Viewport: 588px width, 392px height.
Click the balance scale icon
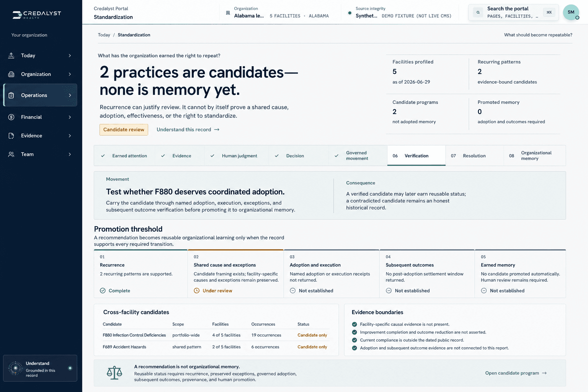[x=114, y=373]
